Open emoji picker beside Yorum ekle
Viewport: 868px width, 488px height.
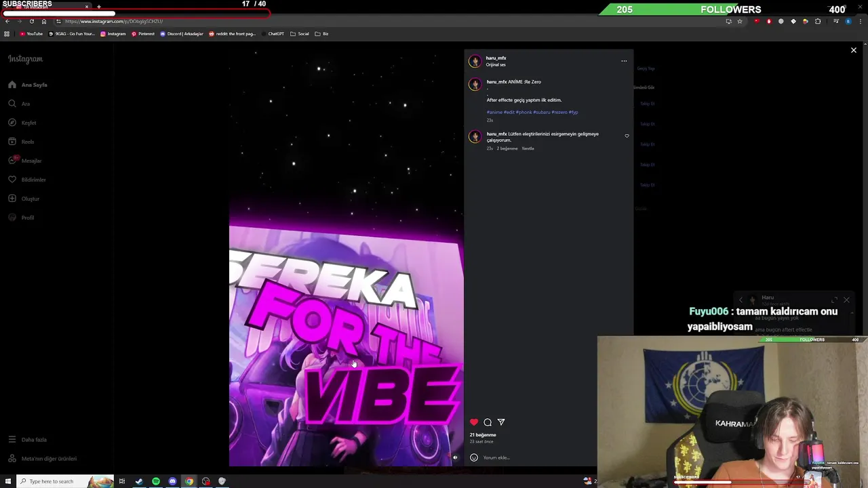474,457
